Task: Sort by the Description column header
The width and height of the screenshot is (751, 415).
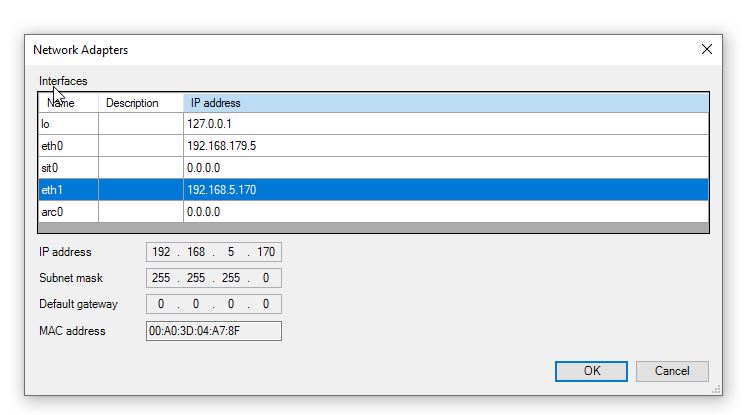Action: (x=141, y=103)
